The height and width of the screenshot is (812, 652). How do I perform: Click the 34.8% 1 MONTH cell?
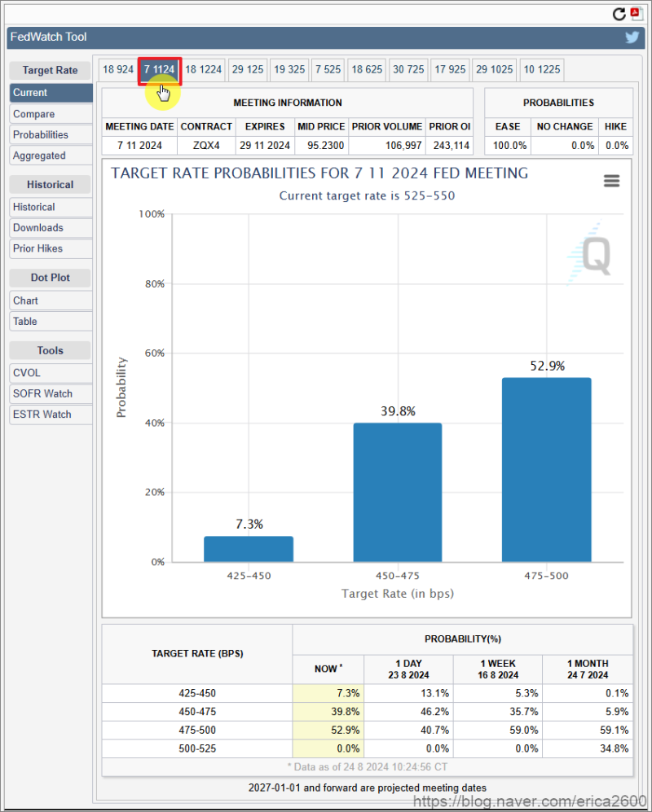pyautogui.click(x=588, y=748)
